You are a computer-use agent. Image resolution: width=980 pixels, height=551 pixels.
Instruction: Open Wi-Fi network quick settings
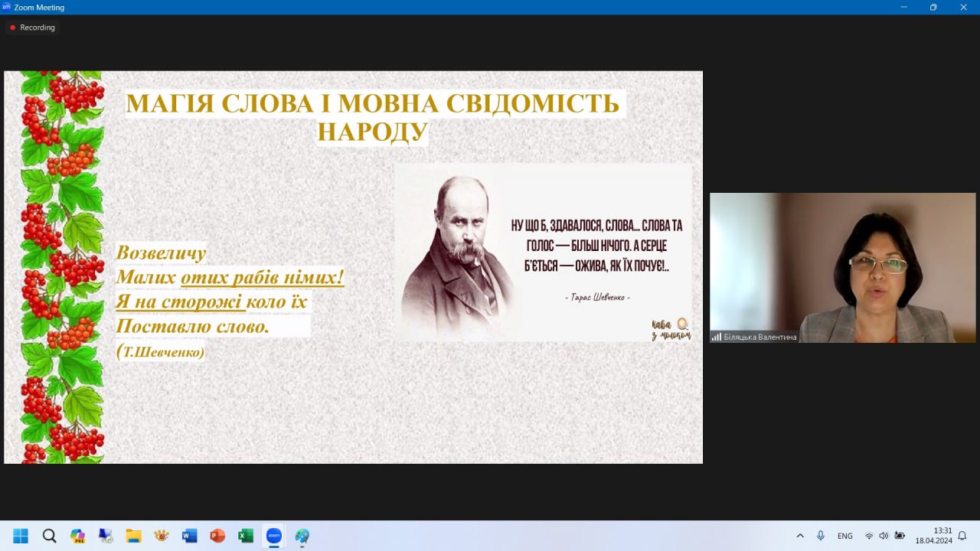869,536
